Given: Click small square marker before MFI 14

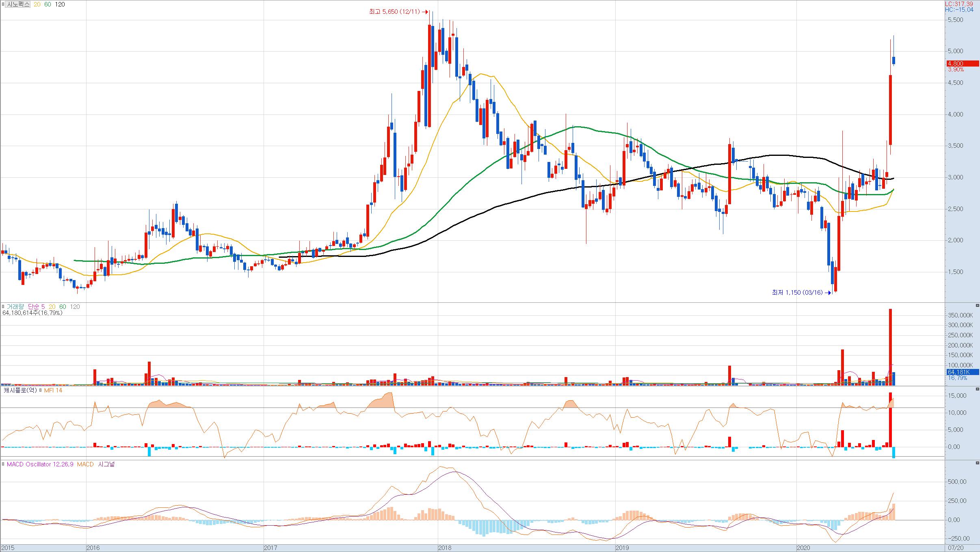Looking at the screenshot, I should (40, 390).
